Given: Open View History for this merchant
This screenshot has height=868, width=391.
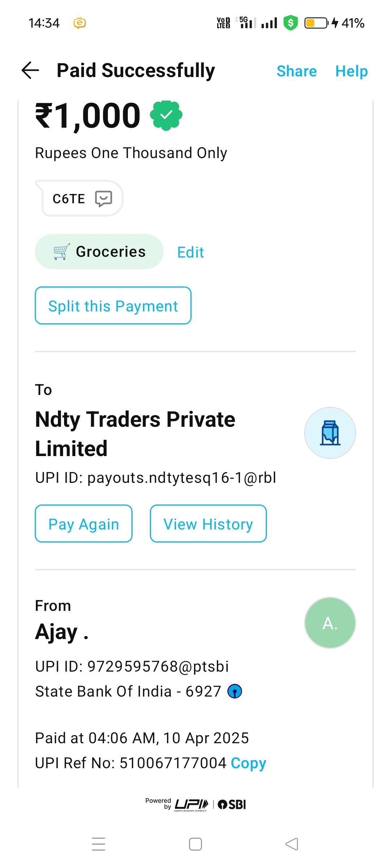Looking at the screenshot, I should coord(208,524).
